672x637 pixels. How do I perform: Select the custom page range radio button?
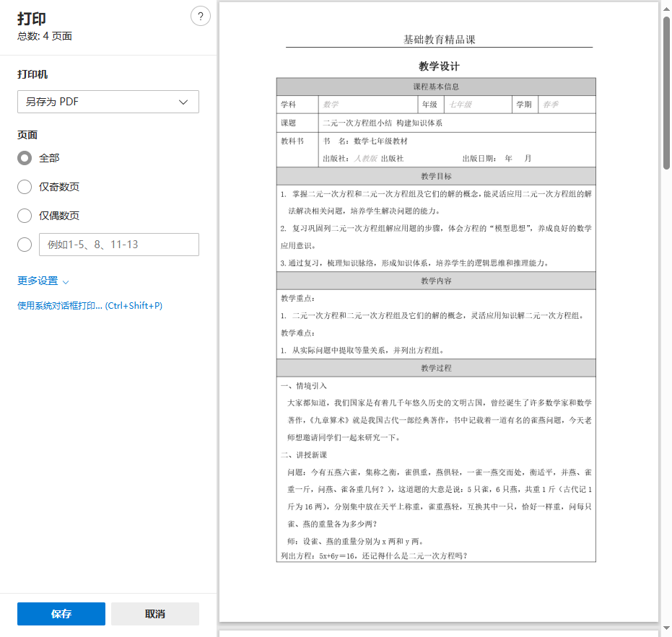click(25, 245)
